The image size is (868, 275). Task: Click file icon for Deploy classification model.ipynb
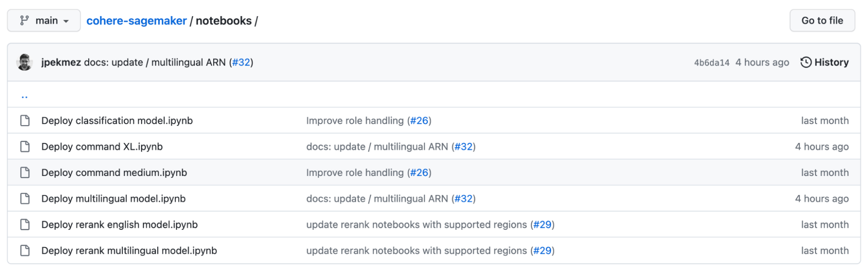[25, 120]
